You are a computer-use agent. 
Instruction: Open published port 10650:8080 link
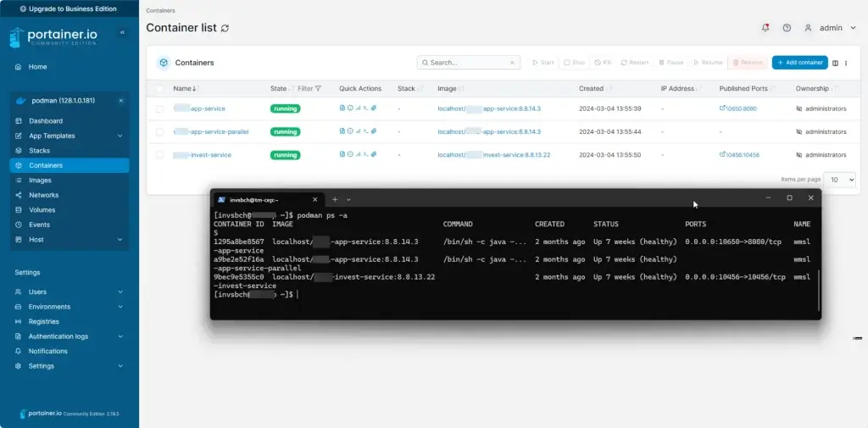coord(738,108)
